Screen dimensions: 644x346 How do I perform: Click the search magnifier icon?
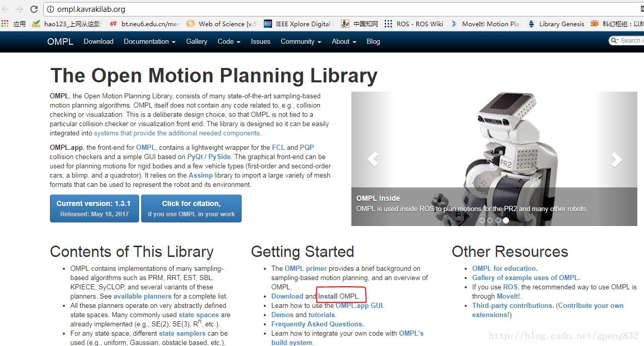pos(614,41)
